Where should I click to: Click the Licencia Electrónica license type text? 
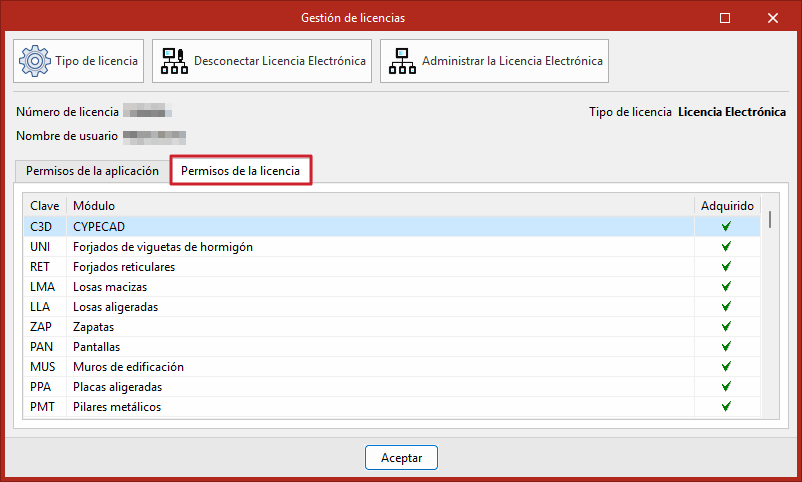click(x=732, y=112)
